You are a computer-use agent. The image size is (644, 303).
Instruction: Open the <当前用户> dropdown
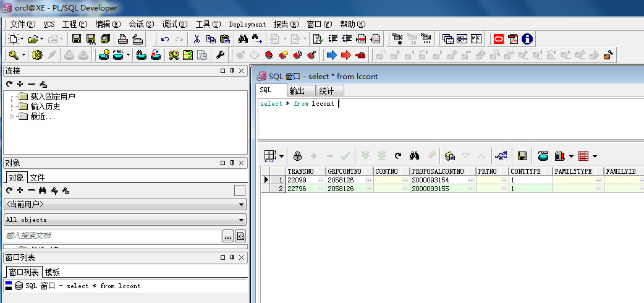click(x=125, y=204)
